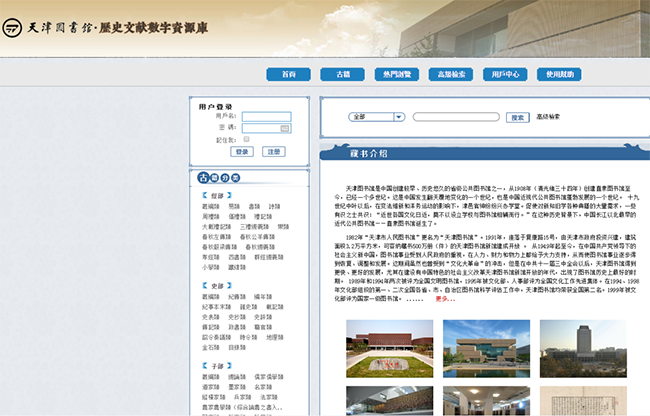650x416 pixels.
Task: Open 書類 under 經部
Action: [254, 206]
